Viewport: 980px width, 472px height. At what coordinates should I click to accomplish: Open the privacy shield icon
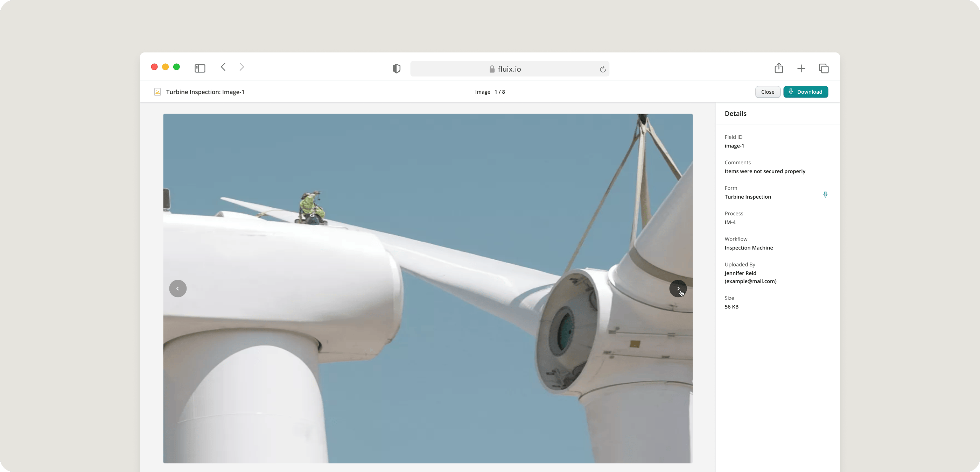pos(396,69)
